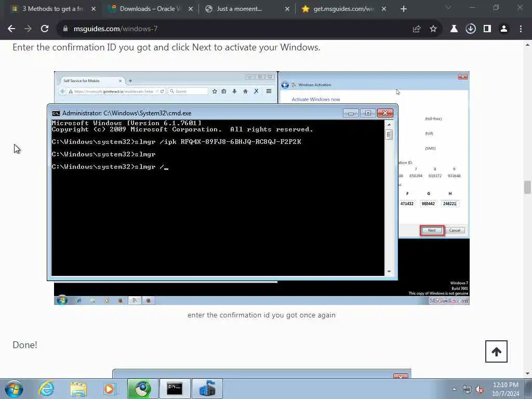Open the Chrome profile avatar menu

click(x=504, y=29)
